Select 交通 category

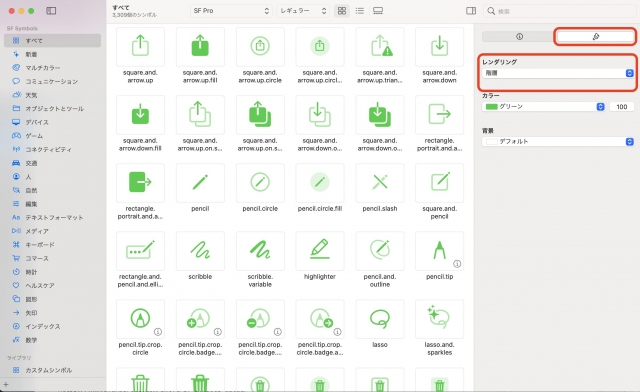[x=53, y=163]
